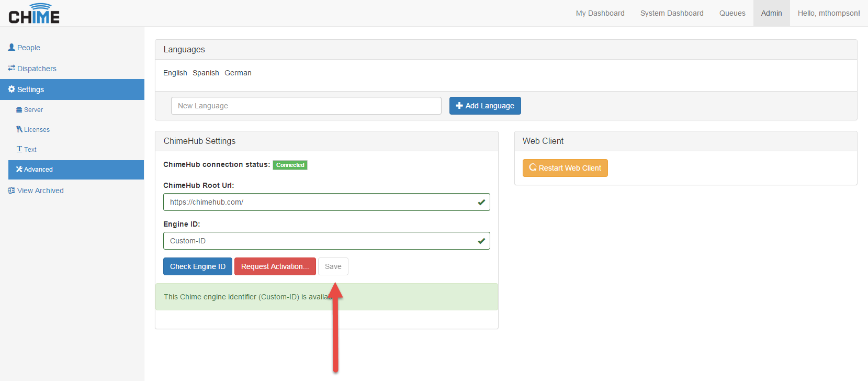Click the plus icon on Add Language
The image size is (868, 381).
(459, 106)
